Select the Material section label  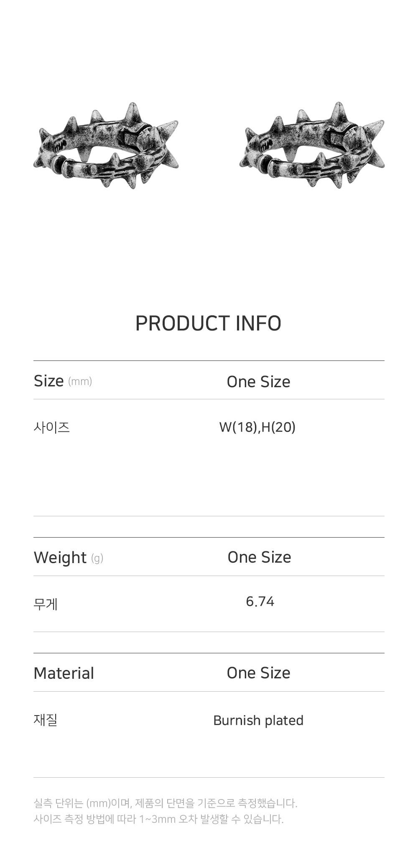64,673
